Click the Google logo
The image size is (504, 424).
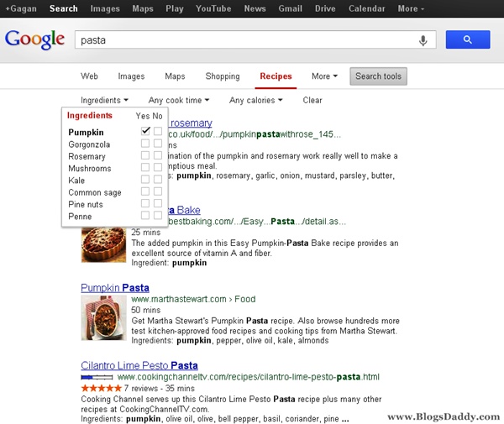(x=34, y=39)
